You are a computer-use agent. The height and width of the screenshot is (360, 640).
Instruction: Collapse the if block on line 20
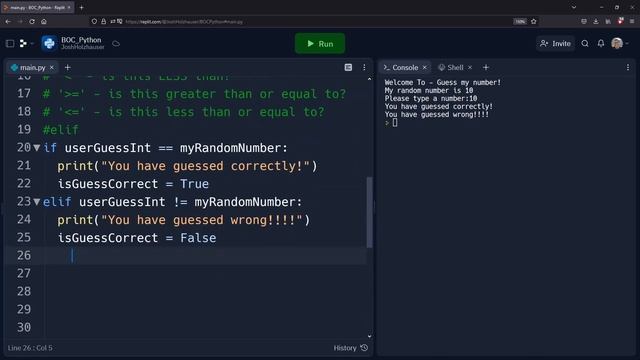coord(37,148)
